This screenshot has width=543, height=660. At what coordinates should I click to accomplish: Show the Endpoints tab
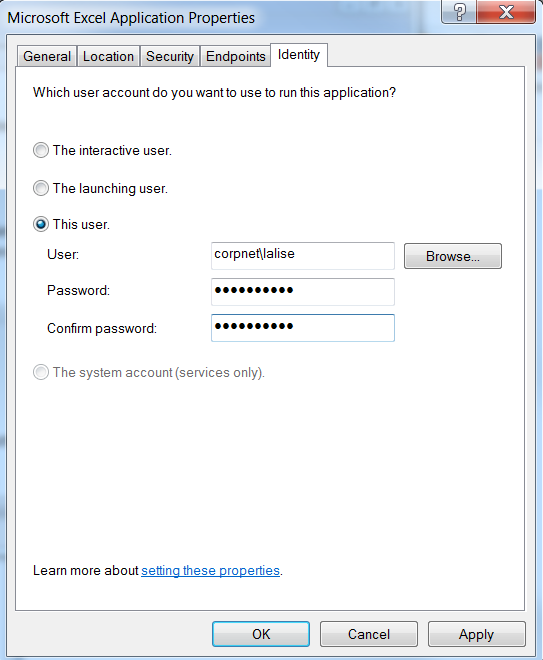[x=235, y=56]
